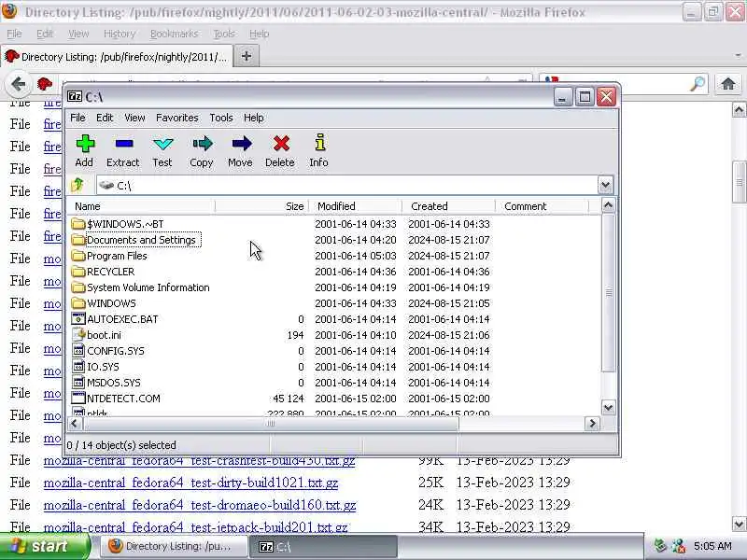
Task: Click the Firefox search magnifier icon
Action: coord(698,84)
